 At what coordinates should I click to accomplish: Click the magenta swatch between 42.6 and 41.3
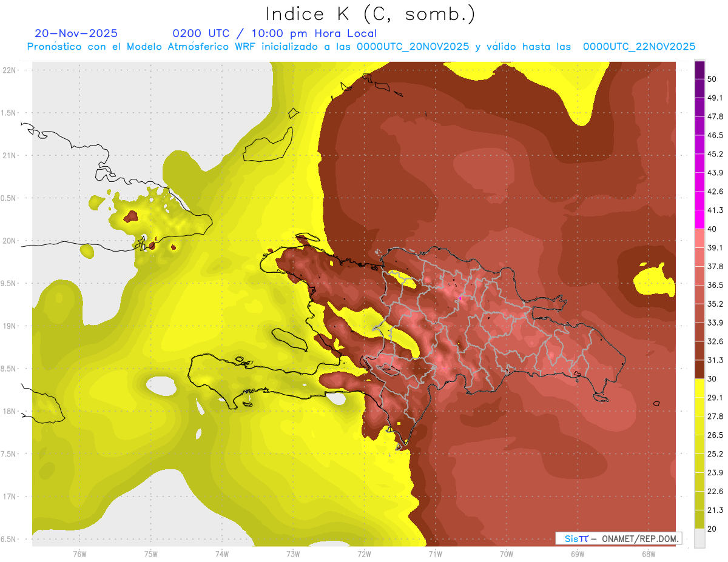pos(699,201)
